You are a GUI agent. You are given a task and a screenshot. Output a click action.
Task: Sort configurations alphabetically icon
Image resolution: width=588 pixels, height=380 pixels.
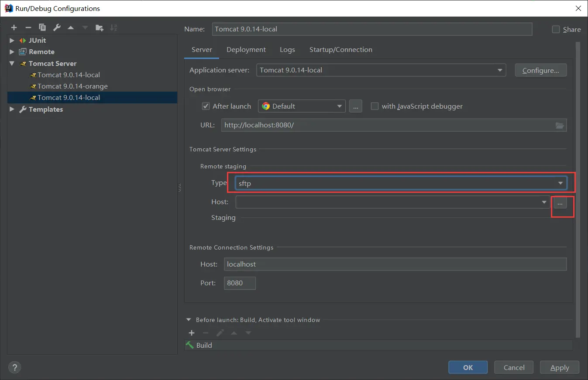pyautogui.click(x=113, y=27)
